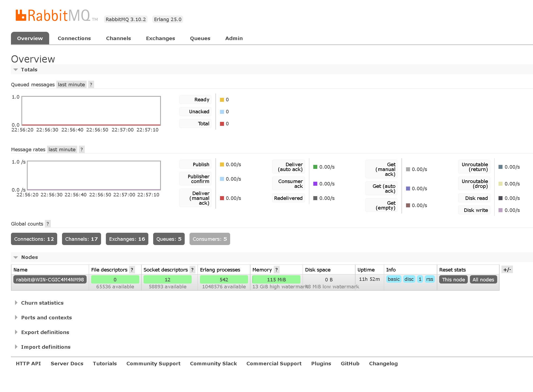
Task: Click the yellow Ready color swatch
Action: click(222, 100)
